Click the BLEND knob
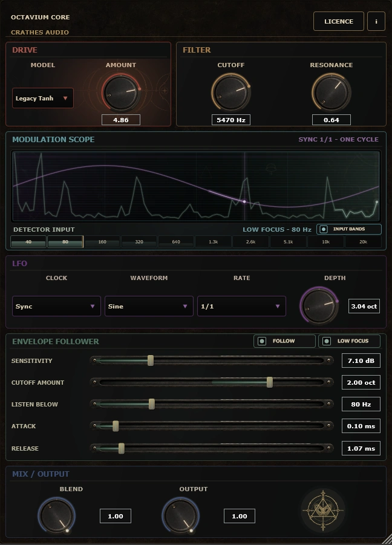 coord(56,516)
